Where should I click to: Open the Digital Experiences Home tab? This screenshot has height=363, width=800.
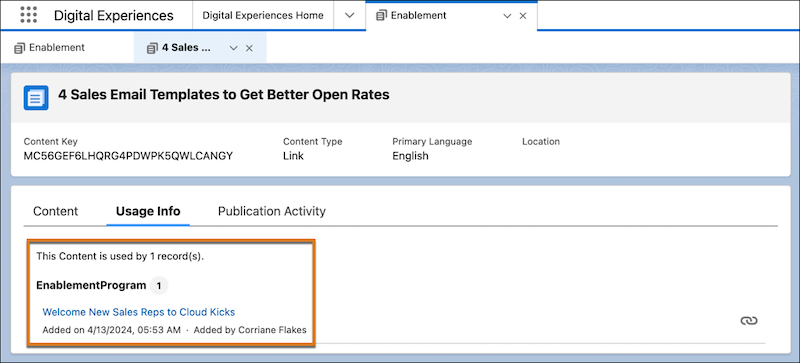tap(263, 15)
